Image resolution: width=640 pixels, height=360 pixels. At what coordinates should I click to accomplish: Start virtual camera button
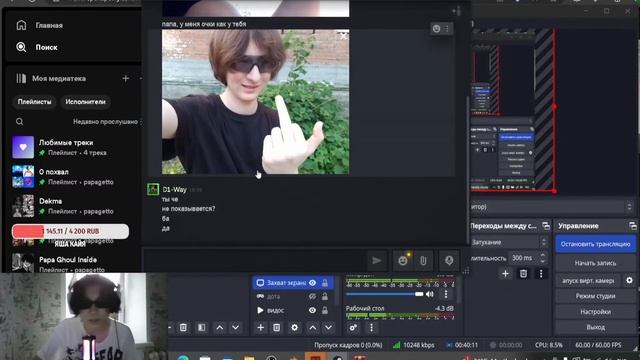[x=588, y=280]
